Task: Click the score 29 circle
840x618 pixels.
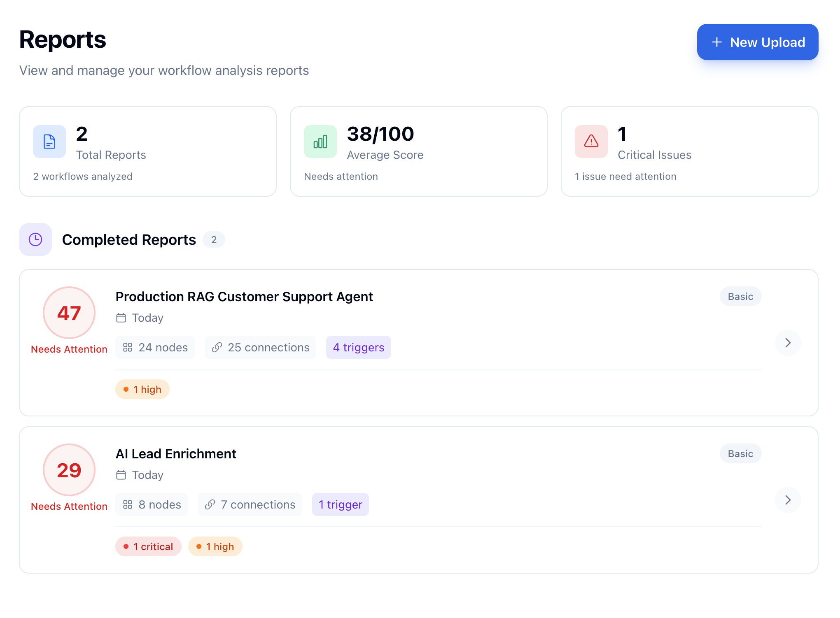Action: tap(69, 470)
